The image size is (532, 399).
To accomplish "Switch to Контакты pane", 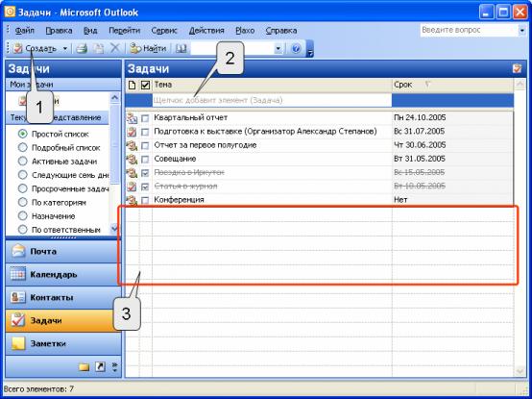I will pyautogui.click(x=63, y=297).
